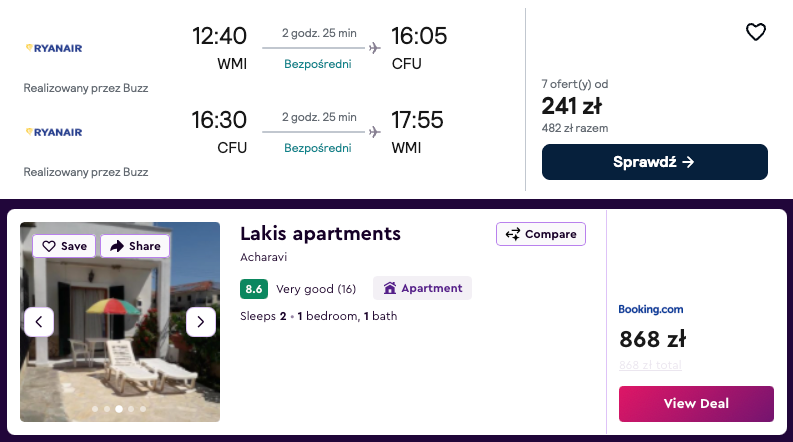Save Lakis apartments to favorites
The width and height of the screenshot is (793, 442).
click(64, 246)
